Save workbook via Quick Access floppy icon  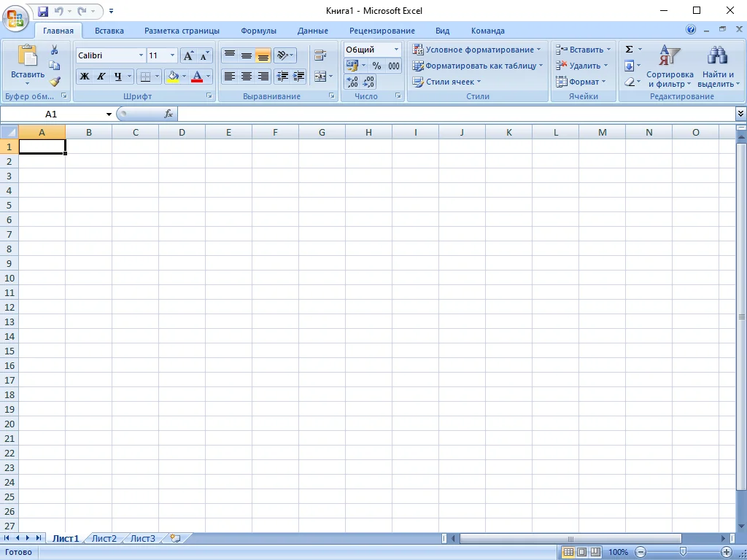[43, 11]
